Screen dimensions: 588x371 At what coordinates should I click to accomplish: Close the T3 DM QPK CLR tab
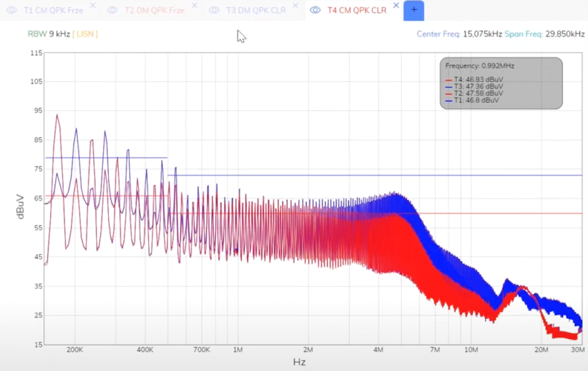click(x=295, y=6)
